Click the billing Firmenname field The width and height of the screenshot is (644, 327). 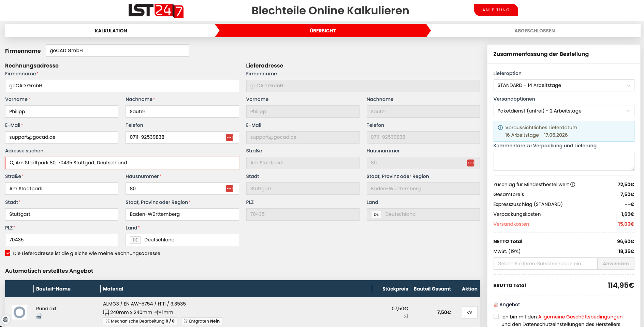(122, 86)
